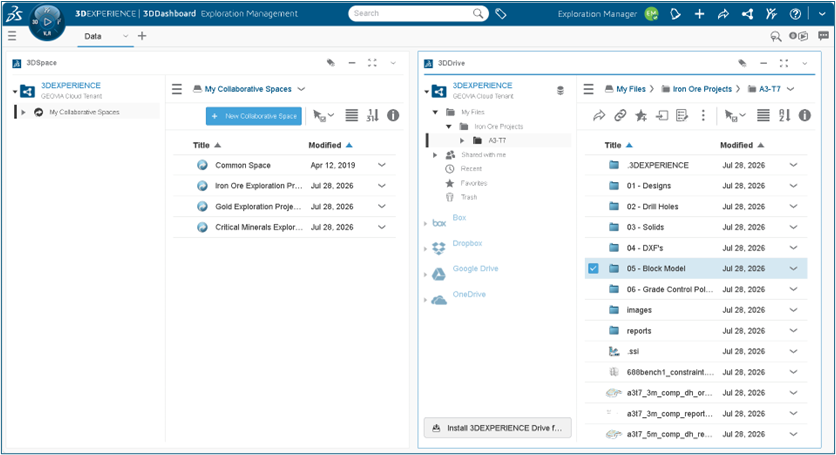Open the 3DDrive information panel icon
The height and width of the screenshot is (455, 836).
[805, 115]
